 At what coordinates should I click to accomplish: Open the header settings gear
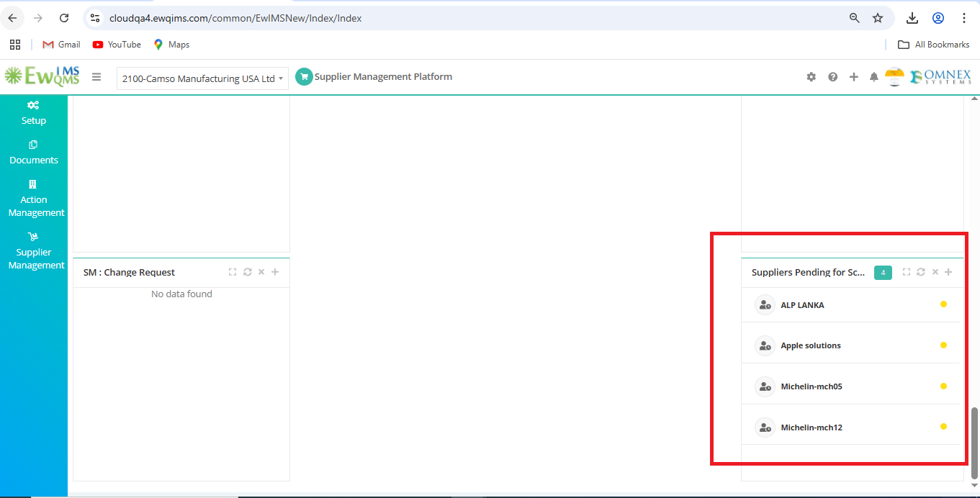[812, 77]
